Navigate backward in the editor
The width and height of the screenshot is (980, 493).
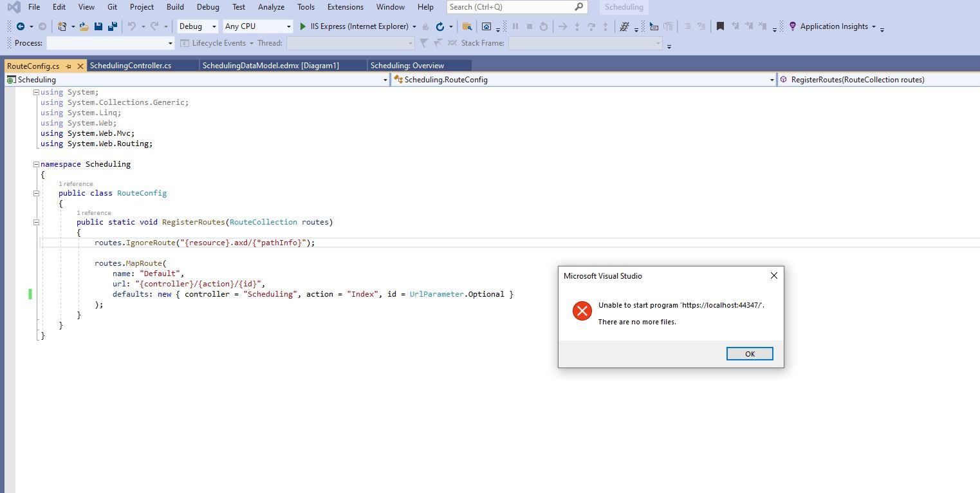pos(21,26)
